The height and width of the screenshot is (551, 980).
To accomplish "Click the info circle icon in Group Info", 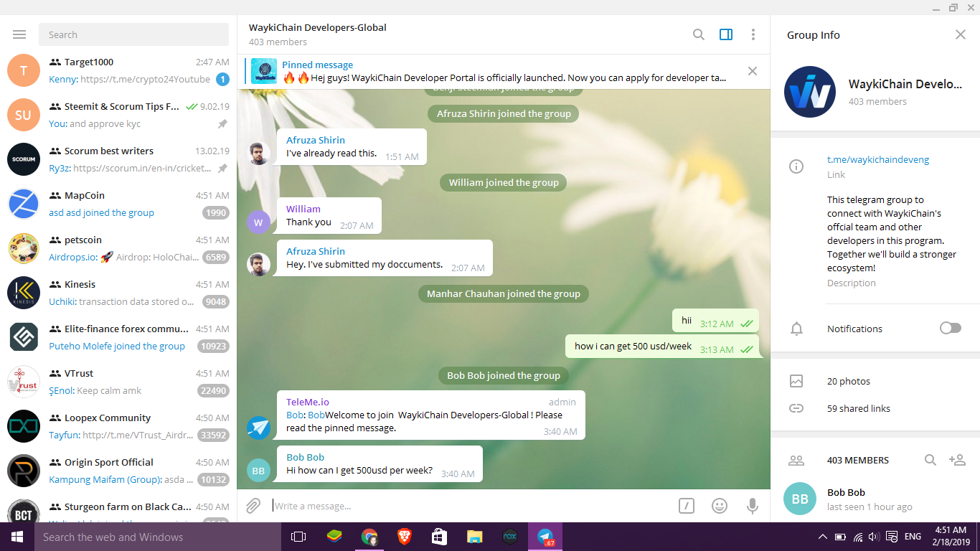I will click(x=796, y=166).
